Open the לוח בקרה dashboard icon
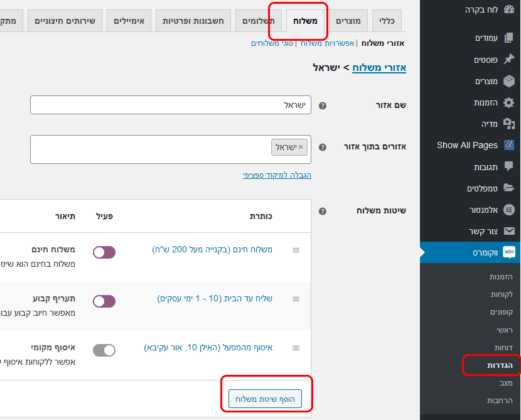The height and width of the screenshot is (420, 521). [508, 9]
